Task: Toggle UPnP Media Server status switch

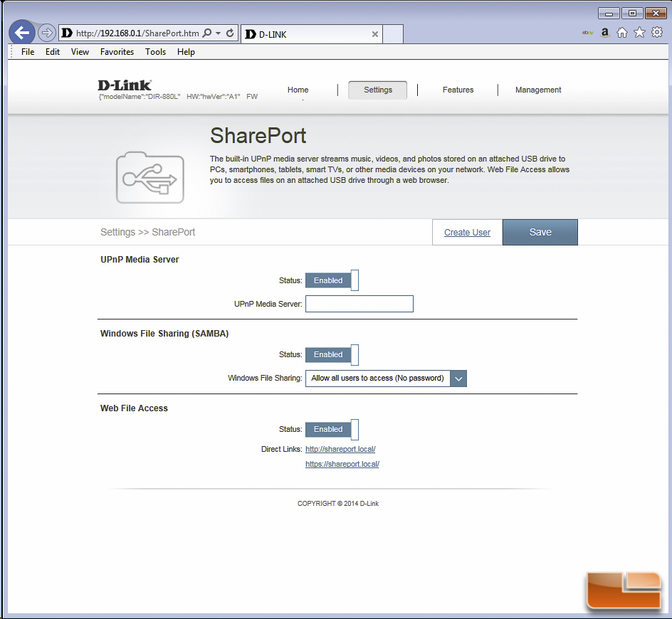Action: tap(332, 280)
